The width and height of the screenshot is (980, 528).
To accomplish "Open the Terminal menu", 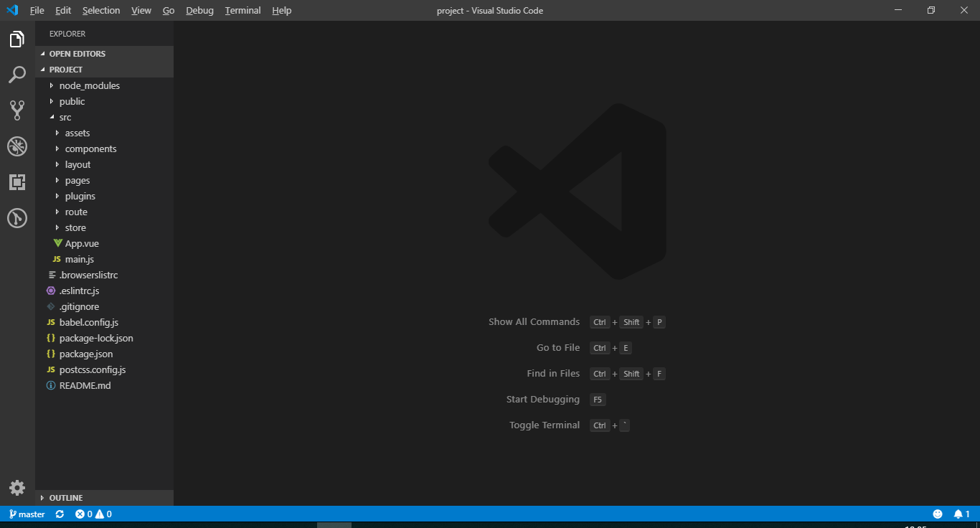I will (x=242, y=11).
